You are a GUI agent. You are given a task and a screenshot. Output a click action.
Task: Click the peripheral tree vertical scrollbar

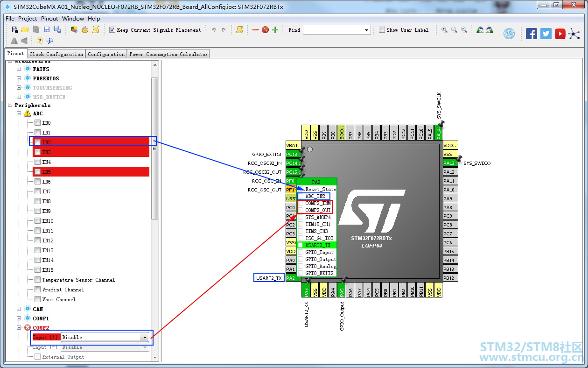coord(155,148)
